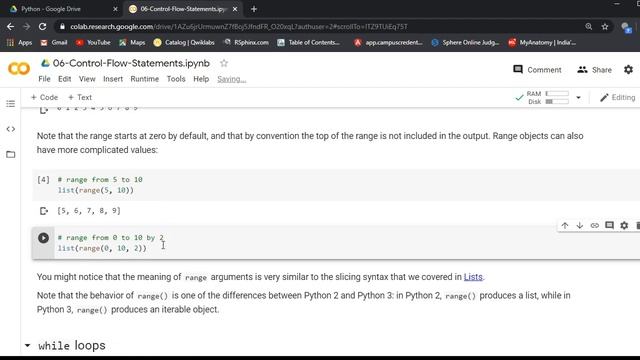
Task: Move cell down with the arrow icon
Action: 580,225
